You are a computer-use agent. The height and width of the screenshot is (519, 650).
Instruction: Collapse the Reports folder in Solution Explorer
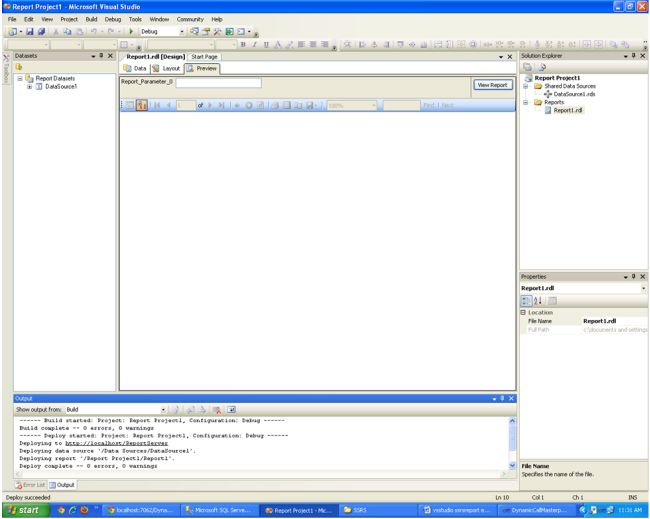pos(526,102)
